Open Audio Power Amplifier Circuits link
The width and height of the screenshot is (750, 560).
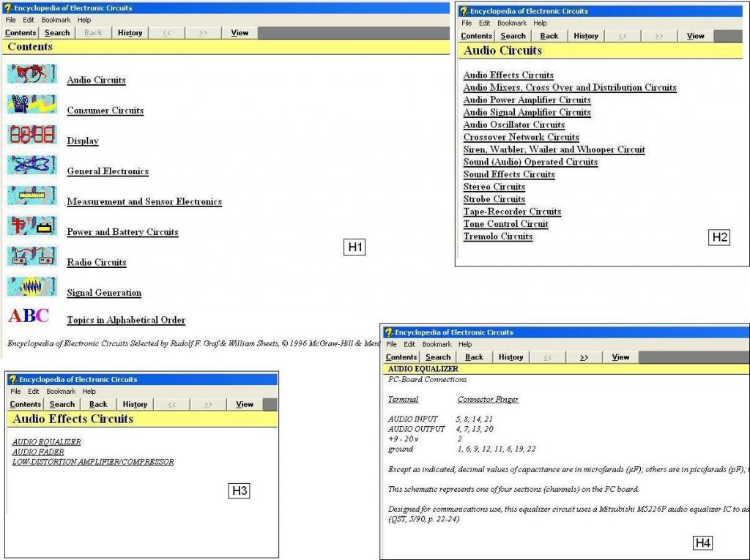(x=527, y=100)
